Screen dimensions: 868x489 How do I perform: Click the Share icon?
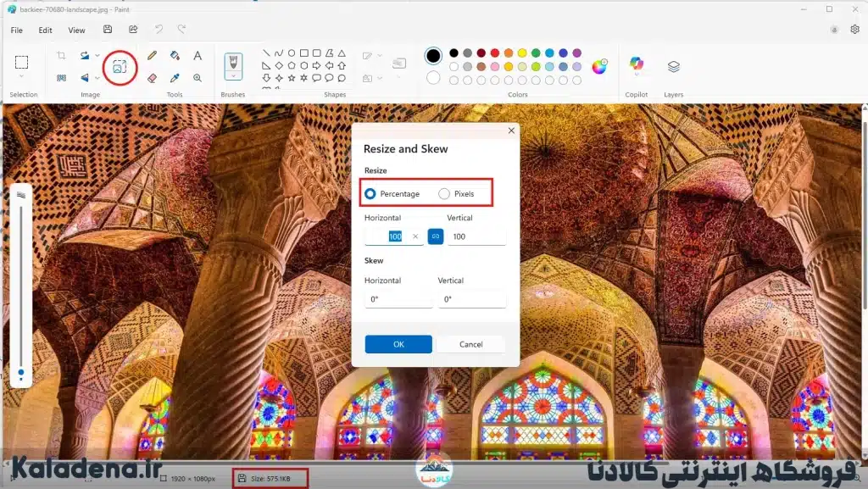coord(133,30)
